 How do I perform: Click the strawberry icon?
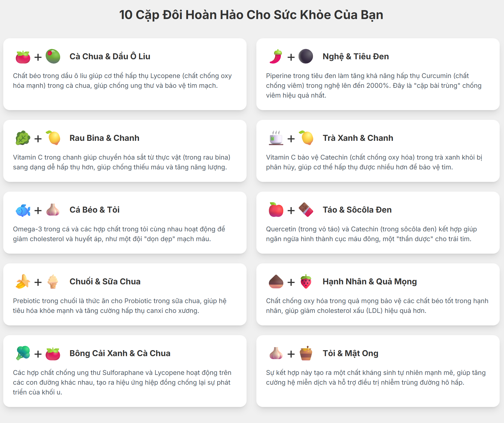pyautogui.click(x=306, y=281)
